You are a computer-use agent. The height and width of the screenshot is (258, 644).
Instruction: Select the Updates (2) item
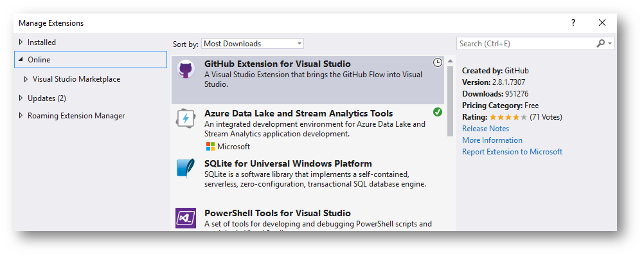pyautogui.click(x=47, y=98)
